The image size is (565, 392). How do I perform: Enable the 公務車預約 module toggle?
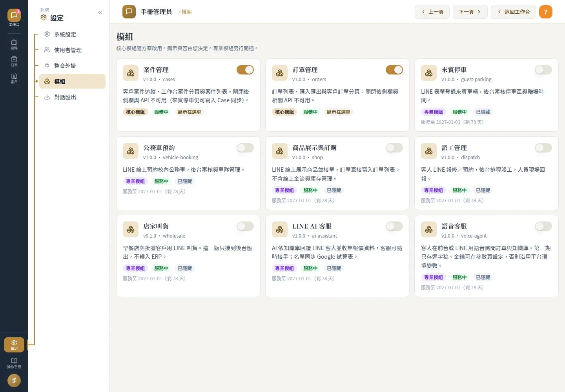coord(245,148)
